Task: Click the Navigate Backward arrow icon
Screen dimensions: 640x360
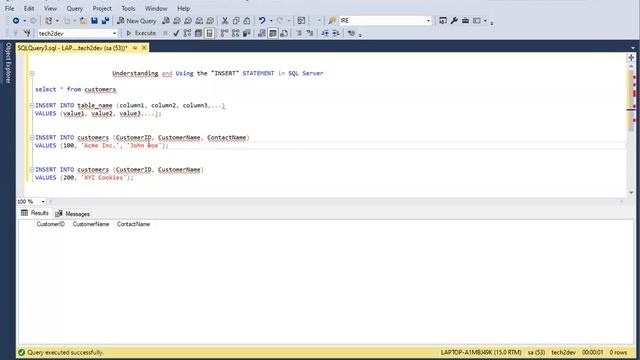Action: point(16,20)
